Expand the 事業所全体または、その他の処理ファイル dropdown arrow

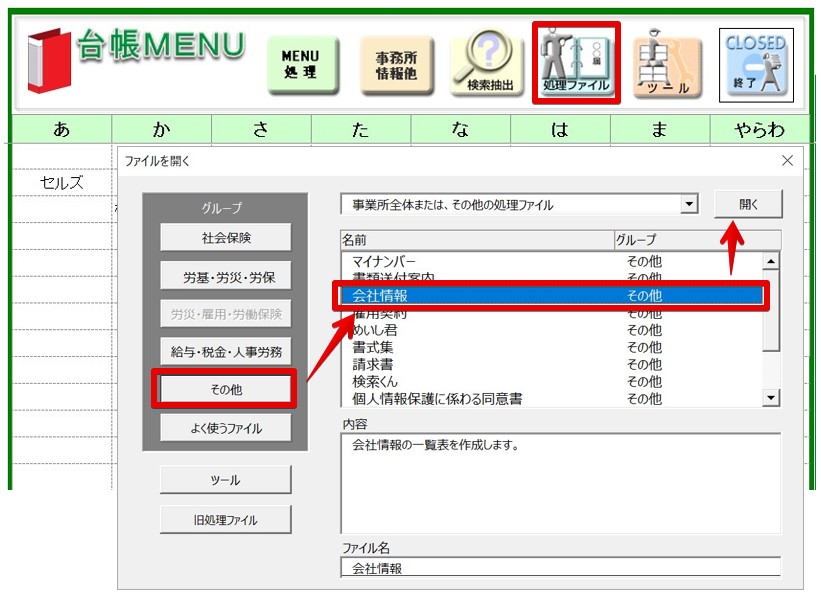tap(690, 204)
